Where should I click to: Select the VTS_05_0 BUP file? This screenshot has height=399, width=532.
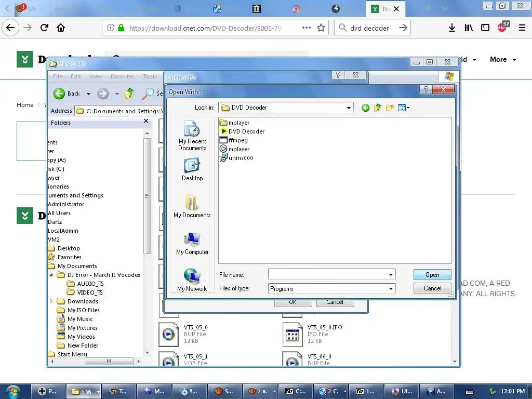click(183, 334)
